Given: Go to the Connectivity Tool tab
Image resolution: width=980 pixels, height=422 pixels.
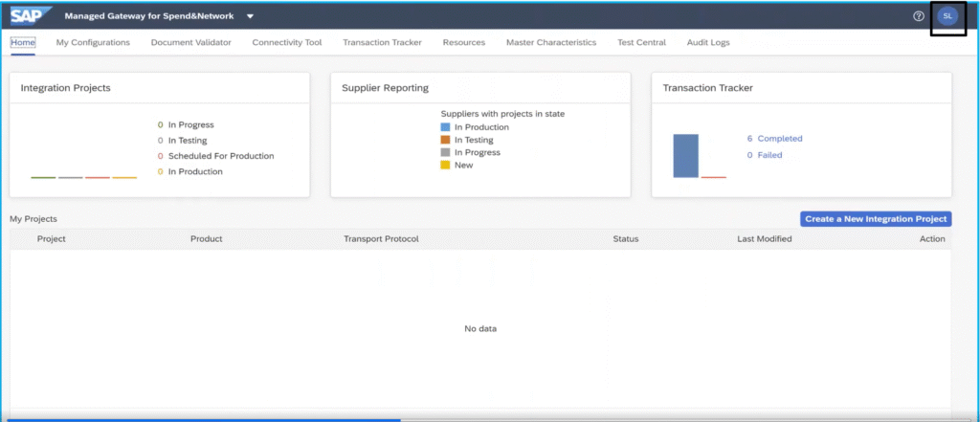Looking at the screenshot, I should point(287,42).
